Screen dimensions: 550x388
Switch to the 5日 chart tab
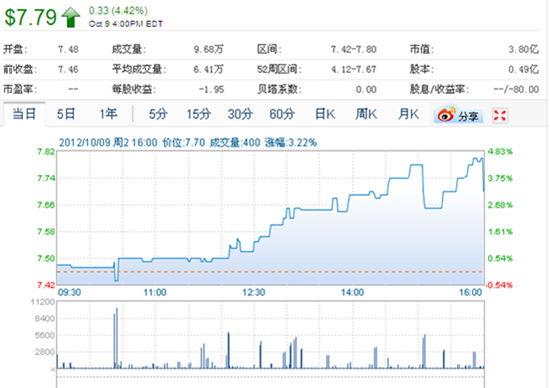66,114
